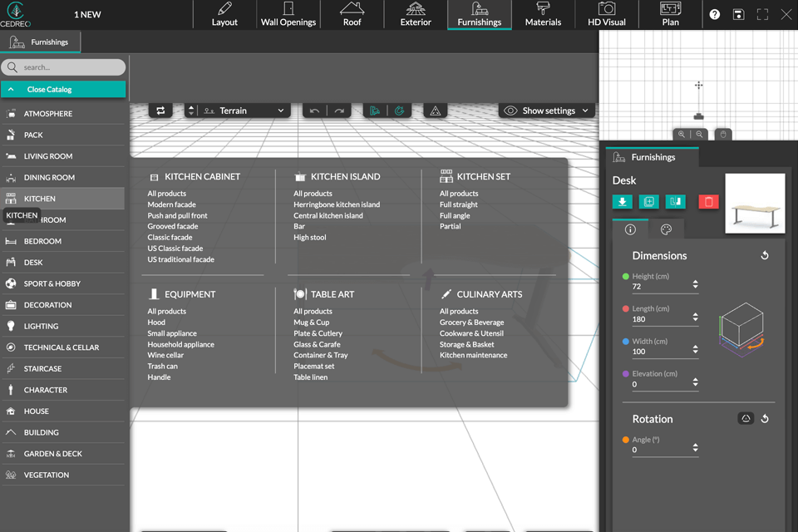Open the HD Visual step
The image size is (798, 532).
607,15
